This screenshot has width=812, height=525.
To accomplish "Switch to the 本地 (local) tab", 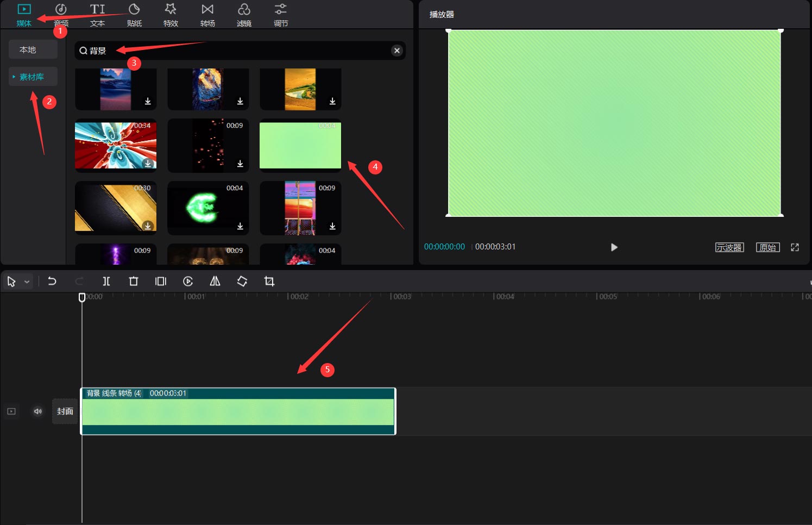I will 33,49.
